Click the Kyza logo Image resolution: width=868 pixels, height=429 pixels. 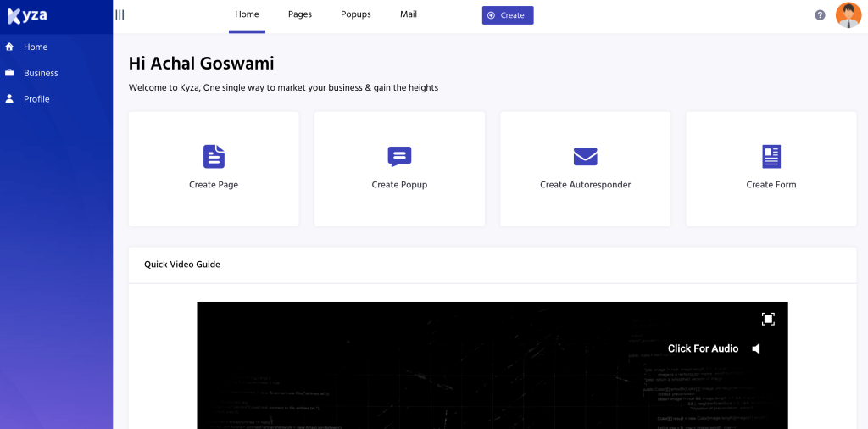click(27, 15)
